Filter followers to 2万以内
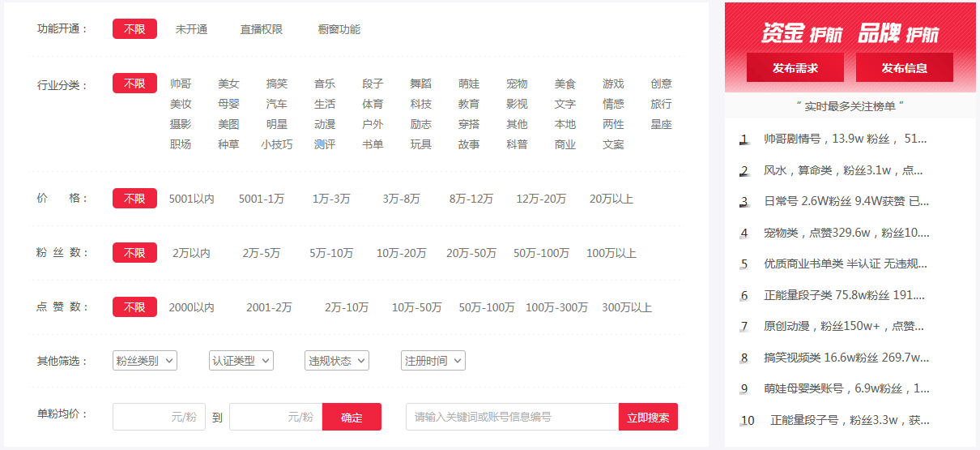The height and width of the screenshot is (450, 980). (x=191, y=253)
